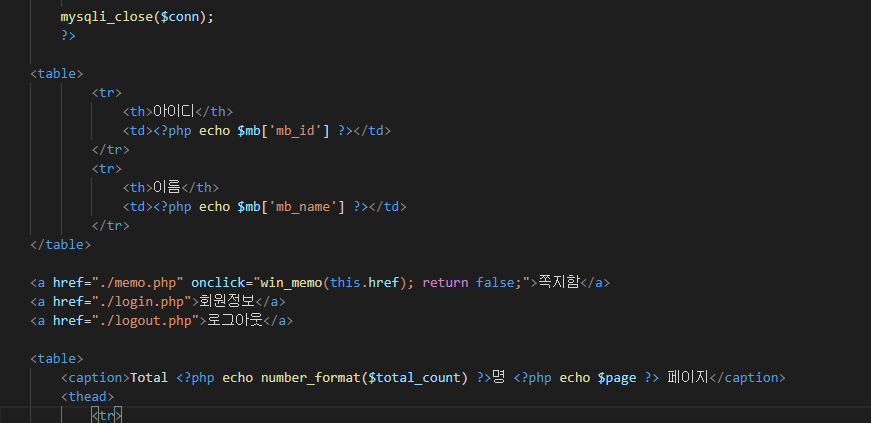Image resolution: width=871 pixels, height=423 pixels.
Task: Click the $page variable in the caption
Action: (x=617, y=377)
